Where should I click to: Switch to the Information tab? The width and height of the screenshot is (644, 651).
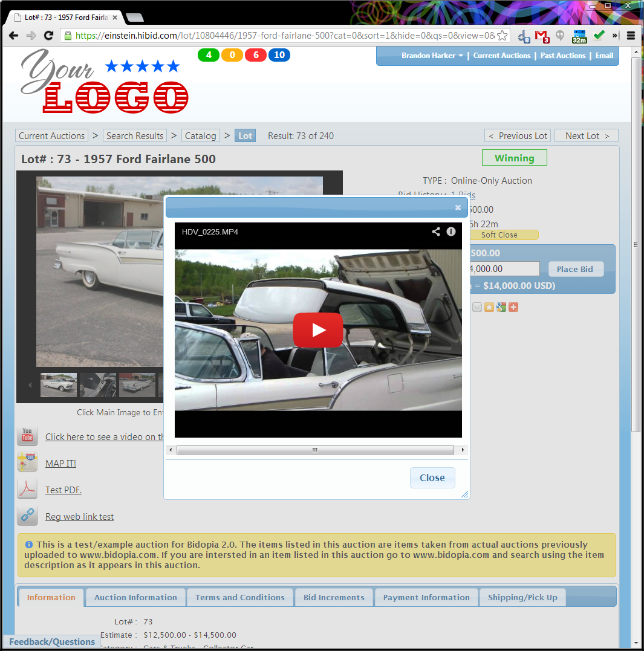point(51,597)
